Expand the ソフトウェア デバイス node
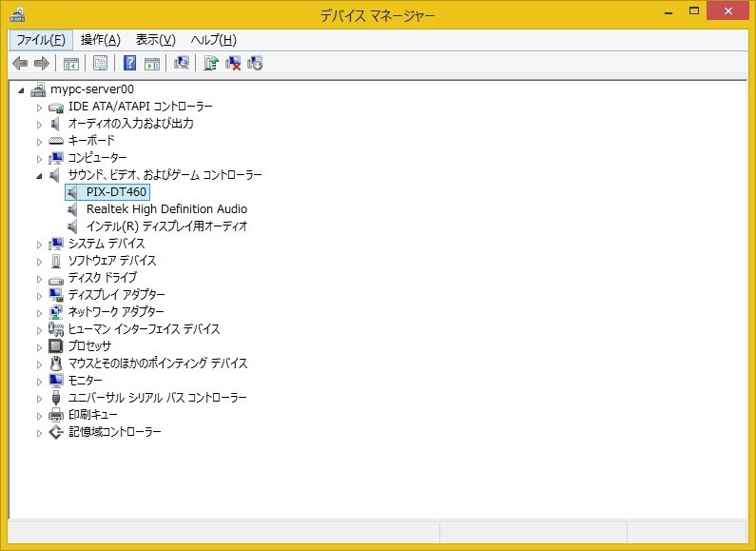 tap(40, 262)
